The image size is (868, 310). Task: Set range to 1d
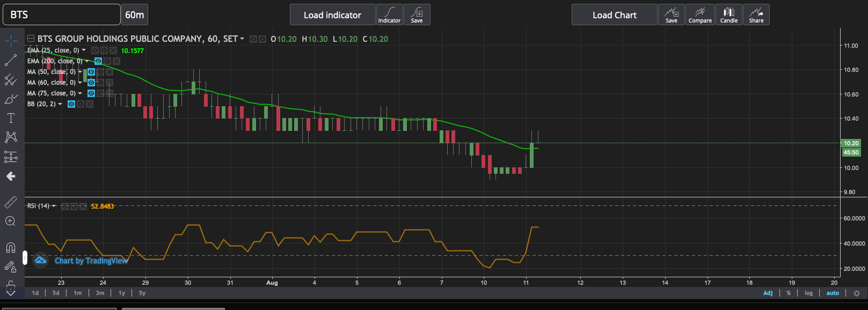tap(35, 293)
